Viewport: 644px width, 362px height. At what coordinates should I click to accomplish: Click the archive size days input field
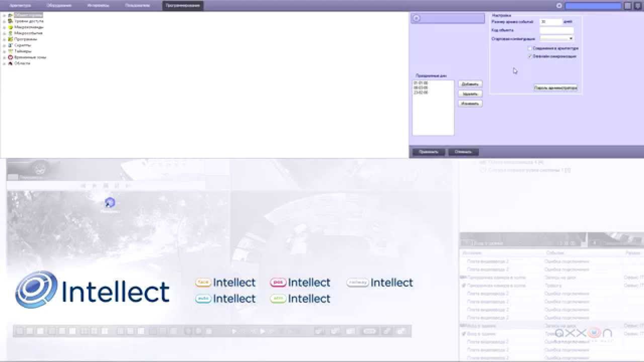551,22
